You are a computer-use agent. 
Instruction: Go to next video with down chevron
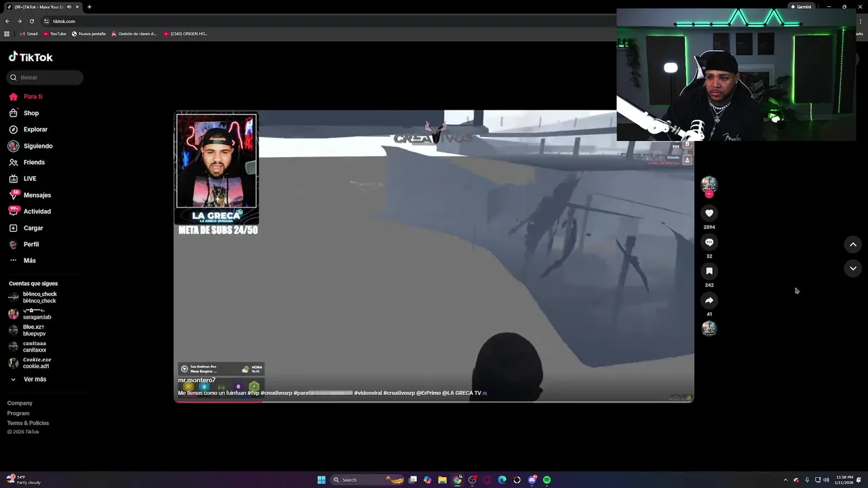[853, 268]
